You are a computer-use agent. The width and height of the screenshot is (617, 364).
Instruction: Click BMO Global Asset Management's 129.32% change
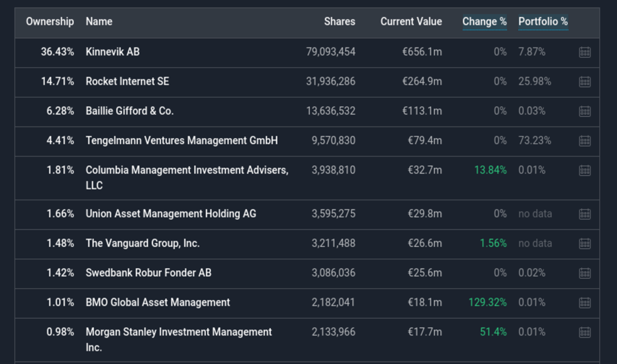(487, 303)
